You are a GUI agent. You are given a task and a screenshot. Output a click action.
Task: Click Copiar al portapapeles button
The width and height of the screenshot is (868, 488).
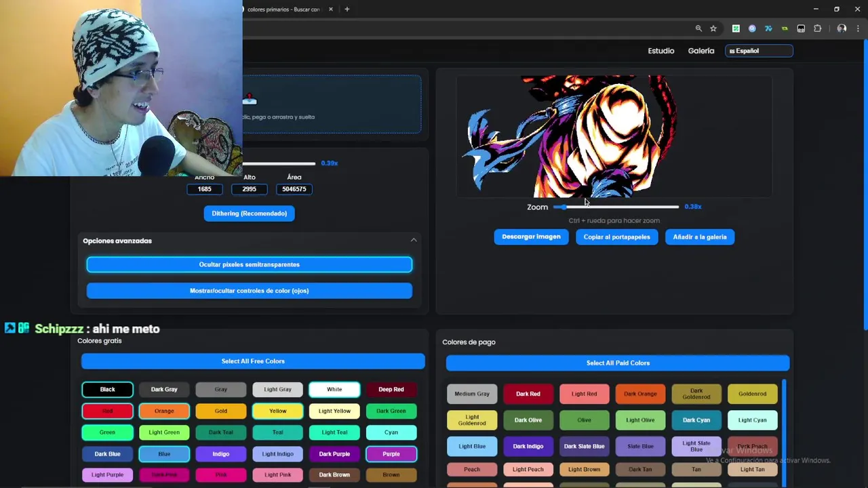click(x=616, y=237)
